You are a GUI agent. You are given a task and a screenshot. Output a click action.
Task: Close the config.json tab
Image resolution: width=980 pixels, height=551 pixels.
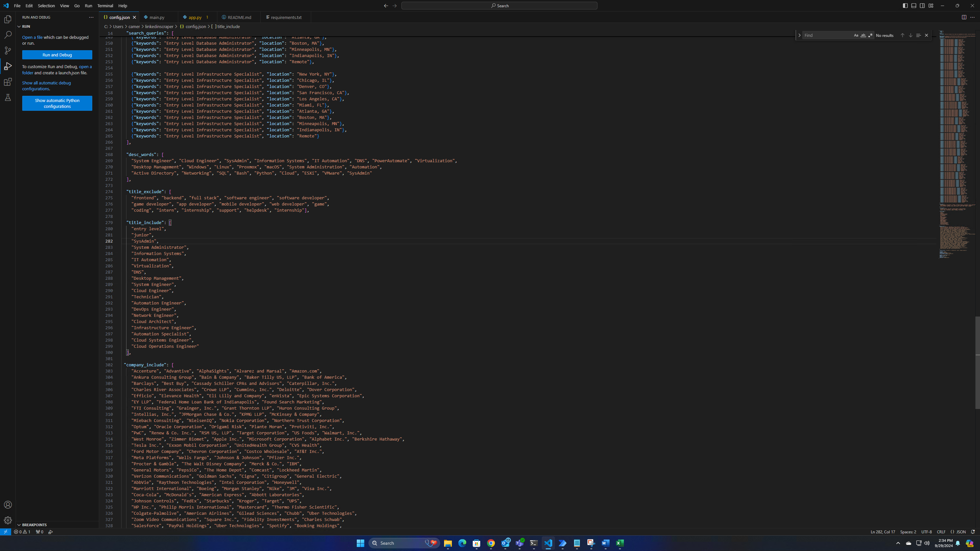coord(134,17)
